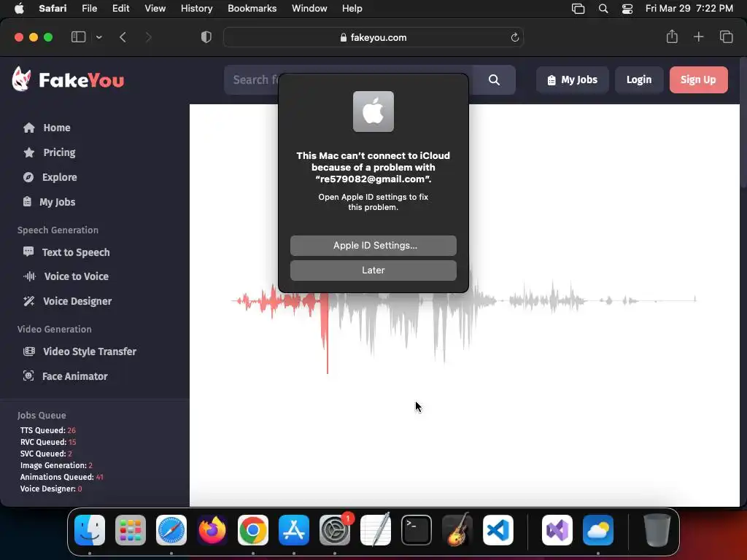The height and width of the screenshot is (560, 747).
Task: Show tab overview
Action: pos(726,36)
